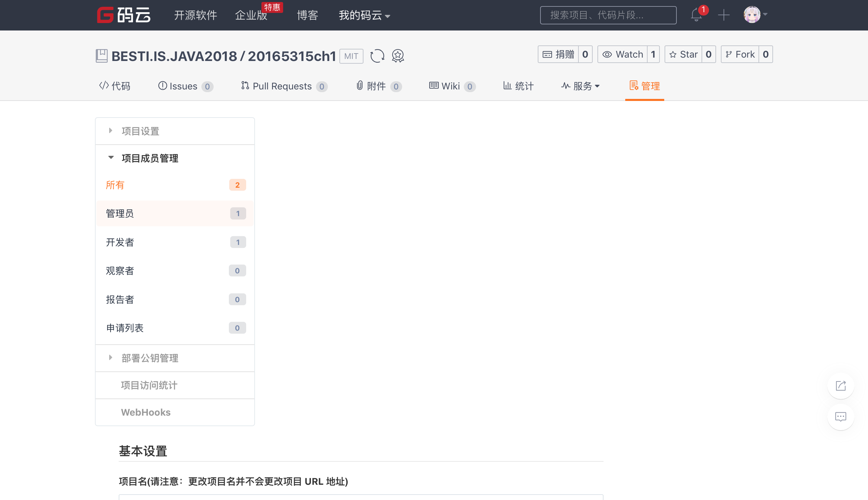Switch to the Issues tab

[x=183, y=86]
